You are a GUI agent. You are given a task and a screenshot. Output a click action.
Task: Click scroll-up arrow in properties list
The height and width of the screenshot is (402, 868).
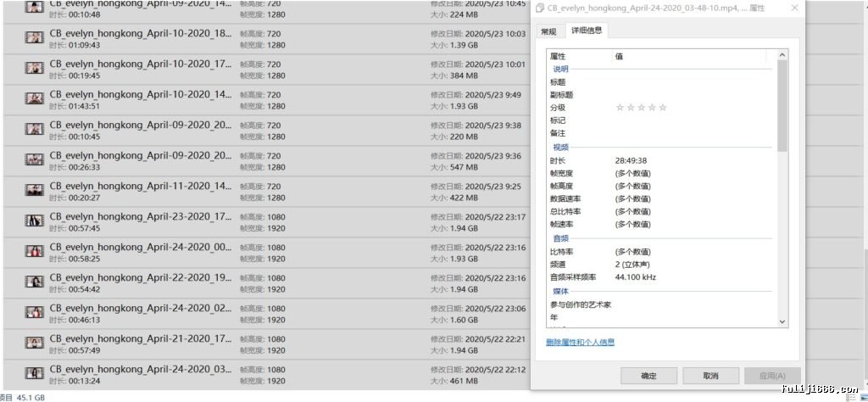click(x=782, y=55)
